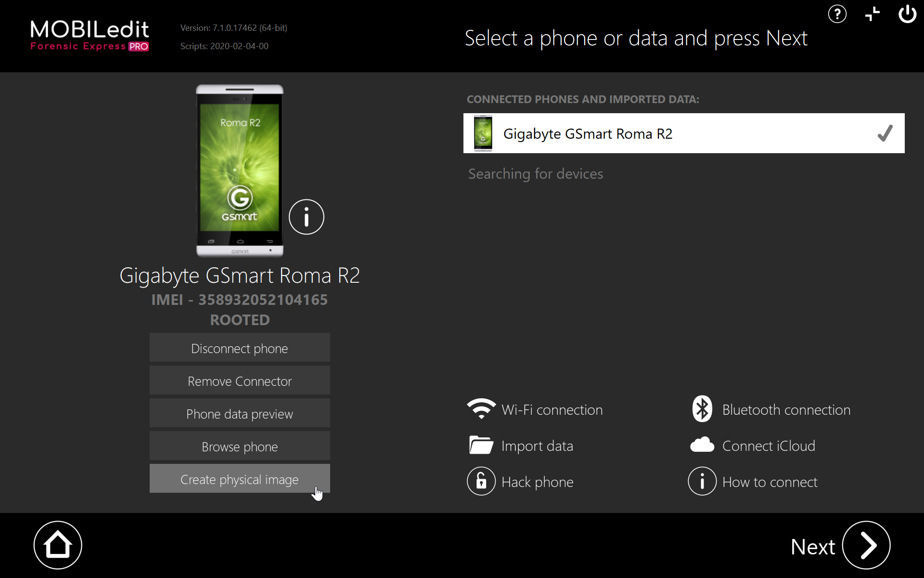Click the Bluetooth connection icon

[702, 409]
